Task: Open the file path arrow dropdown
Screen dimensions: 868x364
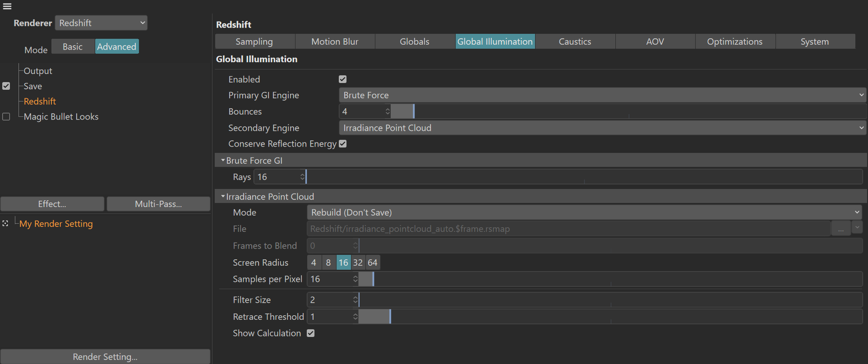Action: (857, 228)
